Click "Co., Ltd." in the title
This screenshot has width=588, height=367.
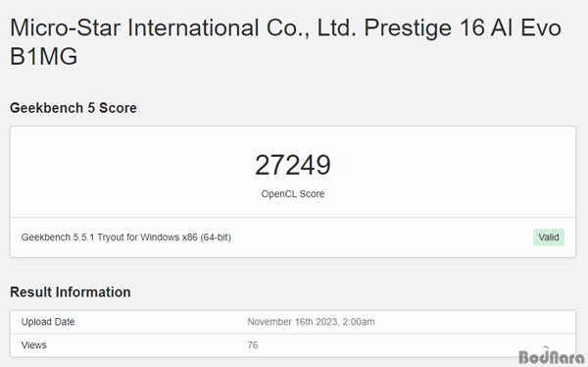[x=312, y=28]
